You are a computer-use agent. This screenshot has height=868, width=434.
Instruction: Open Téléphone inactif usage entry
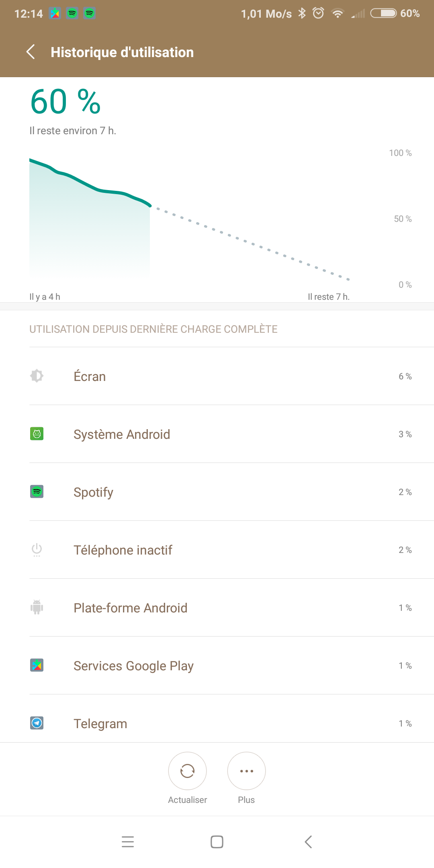coord(123,550)
